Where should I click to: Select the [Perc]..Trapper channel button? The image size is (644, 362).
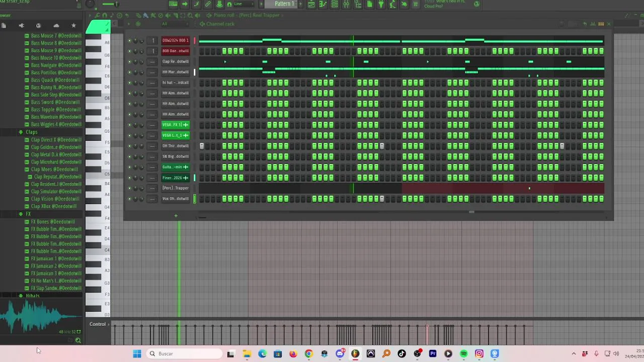[x=175, y=188]
